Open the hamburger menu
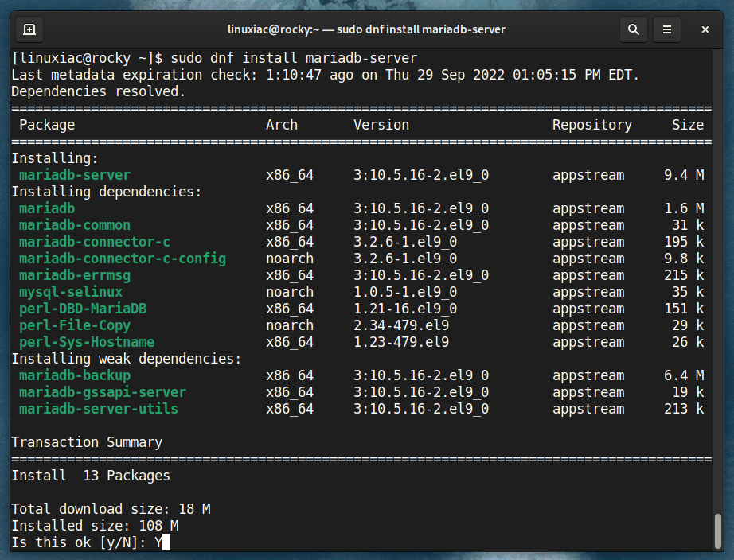 (x=667, y=29)
